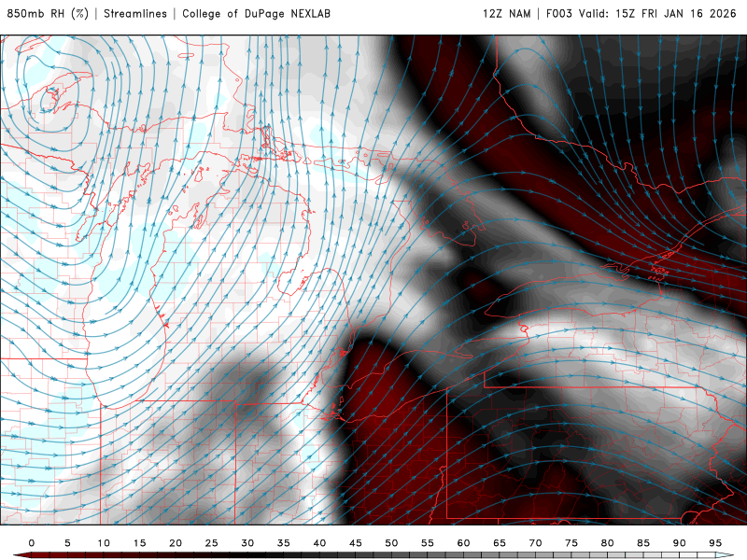This screenshot has width=747, height=560.
Task: Click legend number '40'
Action: [319, 543]
